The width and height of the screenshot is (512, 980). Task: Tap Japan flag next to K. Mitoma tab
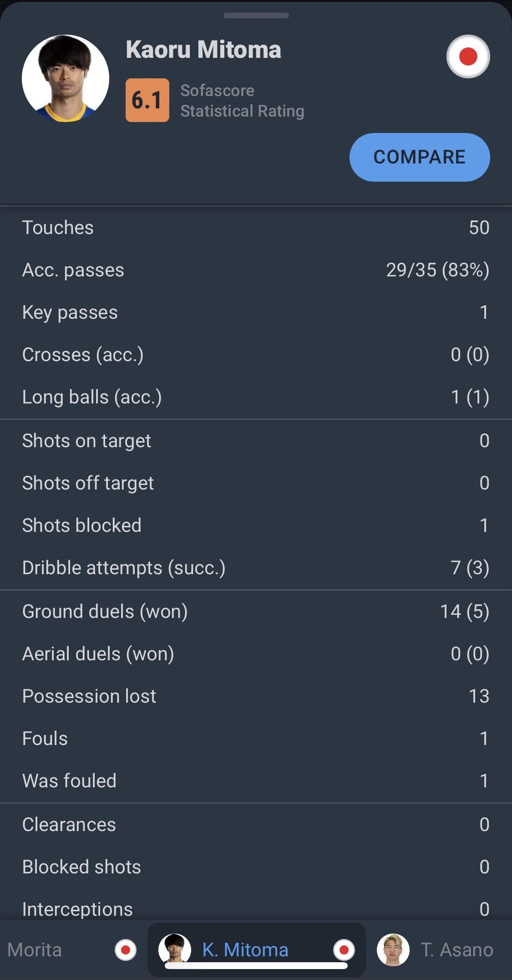(x=344, y=950)
